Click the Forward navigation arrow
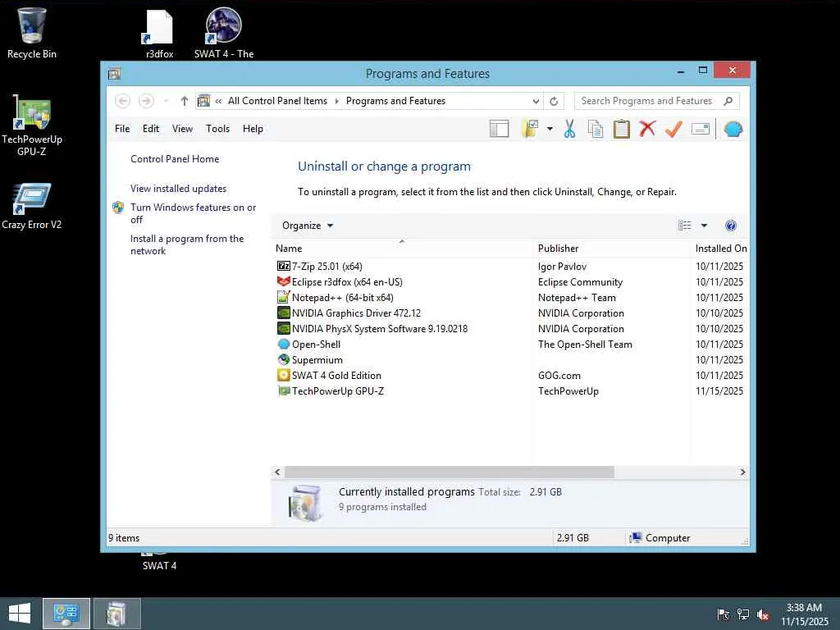The height and width of the screenshot is (630, 840). click(x=146, y=101)
